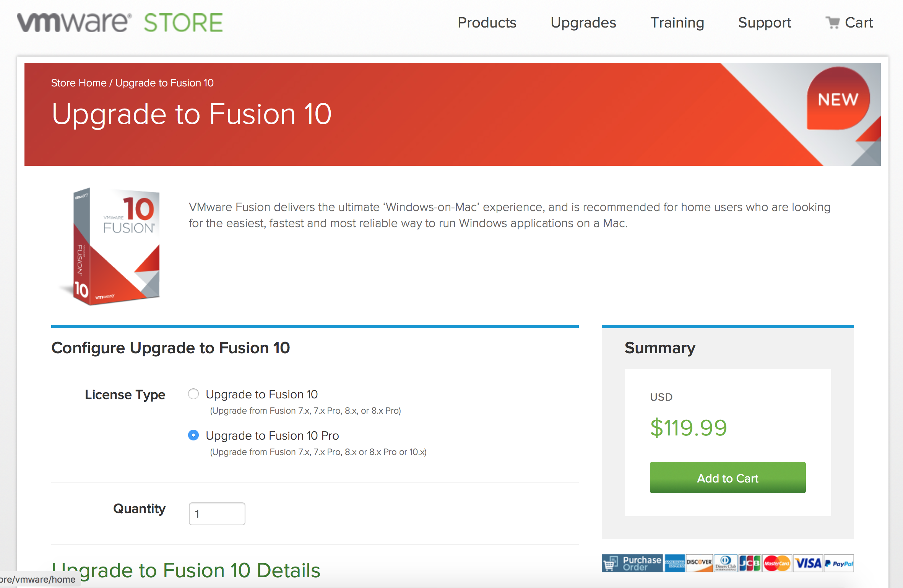The image size is (903, 588).
Task: Click the VISA card icon
Action: coord(808,563)
